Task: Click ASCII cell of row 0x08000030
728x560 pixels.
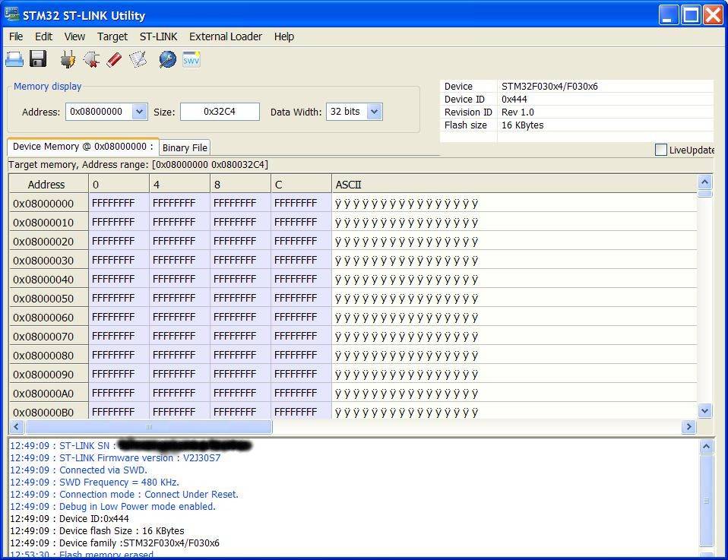Action: coord(514,260)
